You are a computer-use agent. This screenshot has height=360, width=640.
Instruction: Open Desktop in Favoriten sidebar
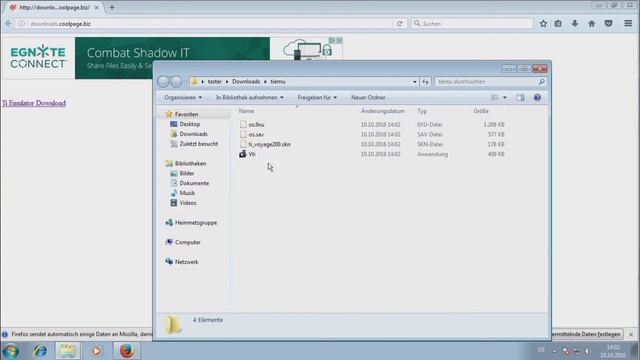pos(189,124)
